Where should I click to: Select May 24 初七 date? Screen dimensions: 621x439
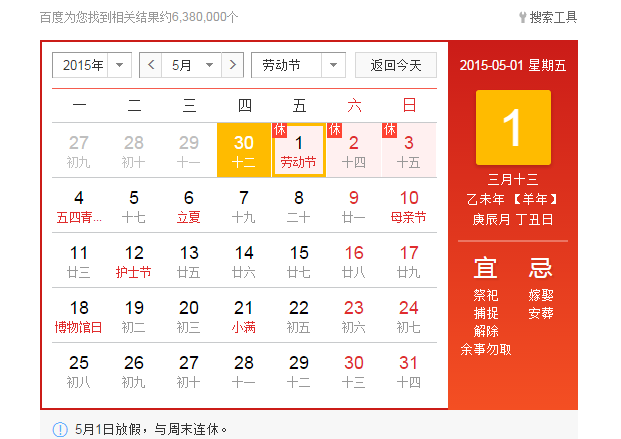pyautogui.click(x=409, y=315)
